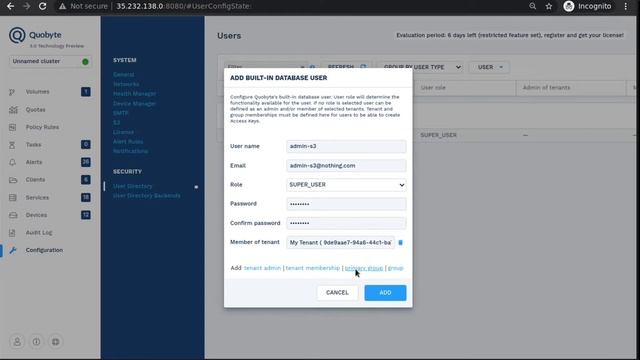
Task: Go forward with the browser forward arrow
Action: 27,6
